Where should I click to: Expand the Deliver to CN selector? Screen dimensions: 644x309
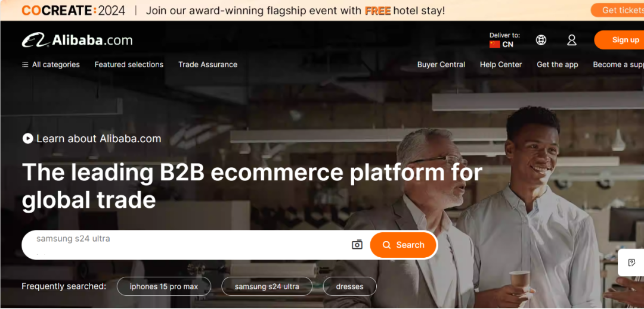click(504, 40)
